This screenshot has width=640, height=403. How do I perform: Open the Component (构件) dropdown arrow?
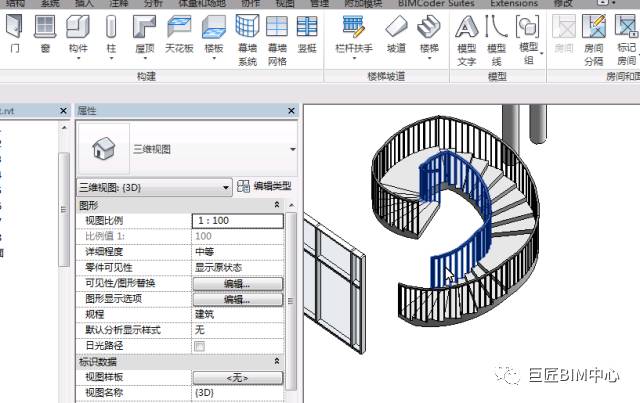(x=78, y=58)
